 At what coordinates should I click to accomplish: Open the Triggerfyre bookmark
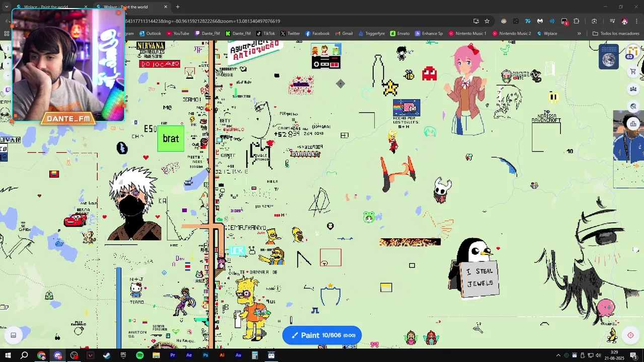tap(371, 34)
